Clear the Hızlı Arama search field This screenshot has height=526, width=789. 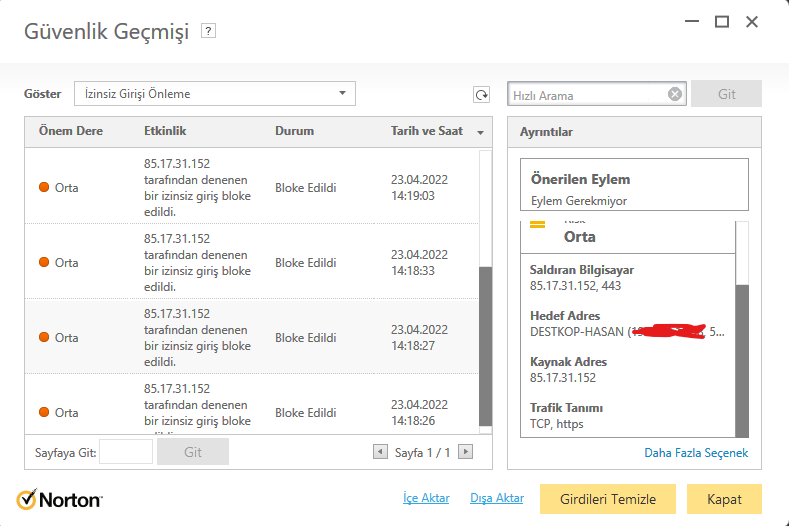tap(675, 94)
